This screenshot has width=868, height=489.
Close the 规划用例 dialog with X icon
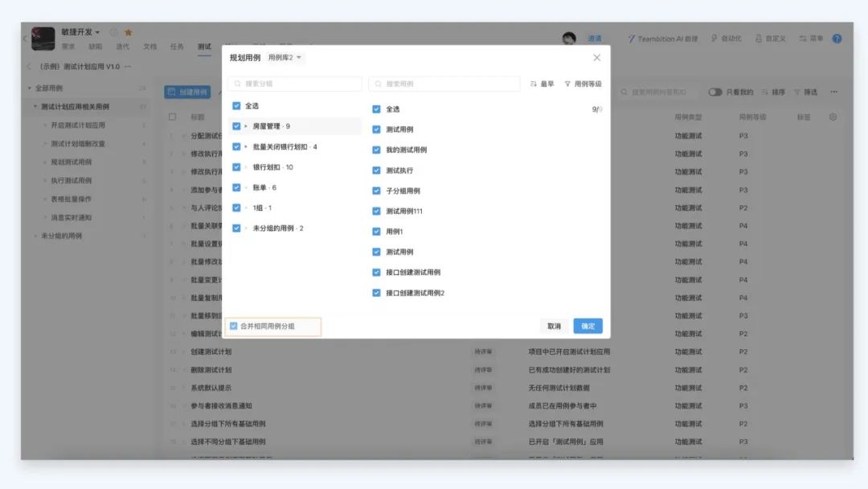(x=596, y=58)
